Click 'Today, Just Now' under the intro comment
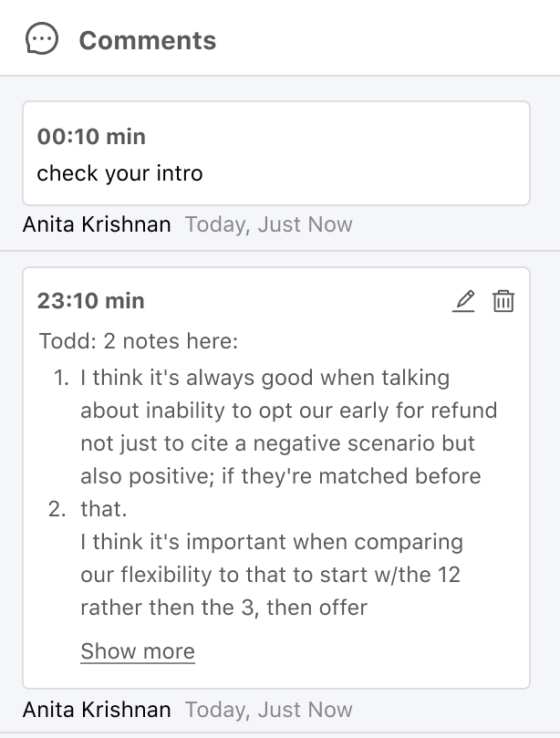 [268, 224]
